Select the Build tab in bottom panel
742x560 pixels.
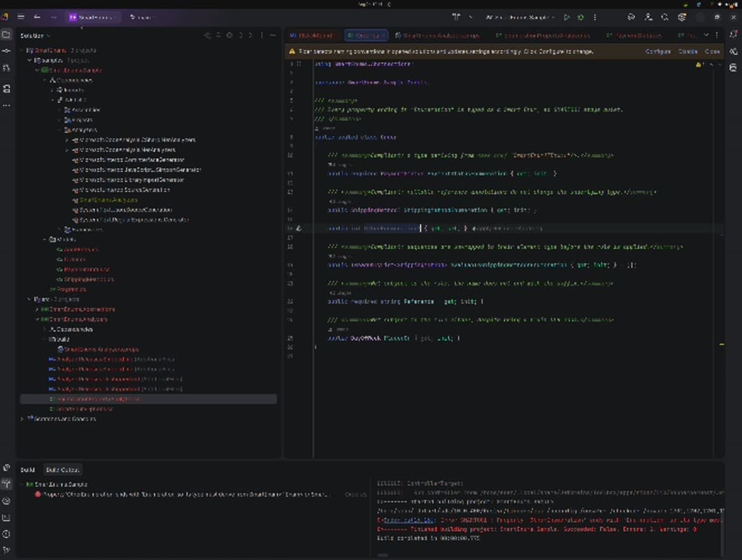click(27, 470)
